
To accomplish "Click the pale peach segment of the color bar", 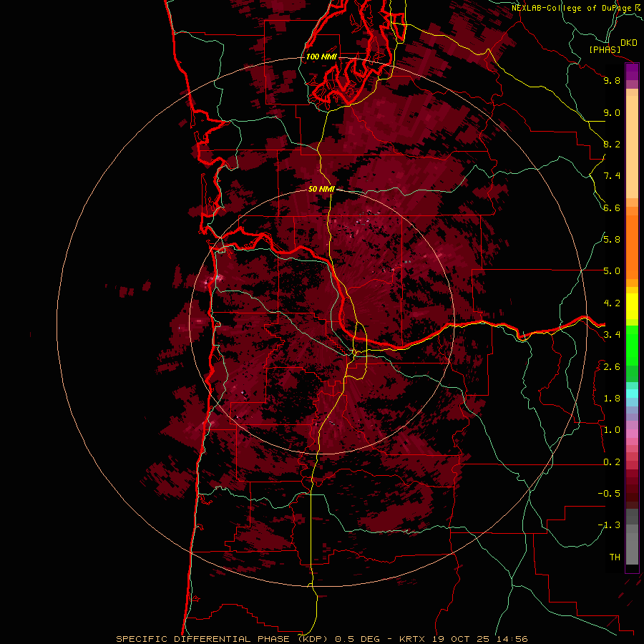I will pos(632,147).
